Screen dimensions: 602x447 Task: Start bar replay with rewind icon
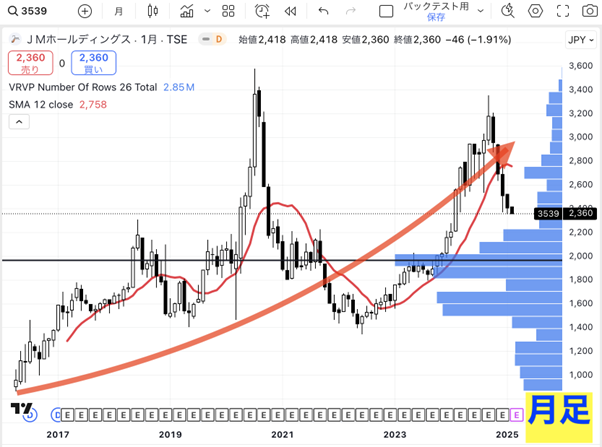290,12
